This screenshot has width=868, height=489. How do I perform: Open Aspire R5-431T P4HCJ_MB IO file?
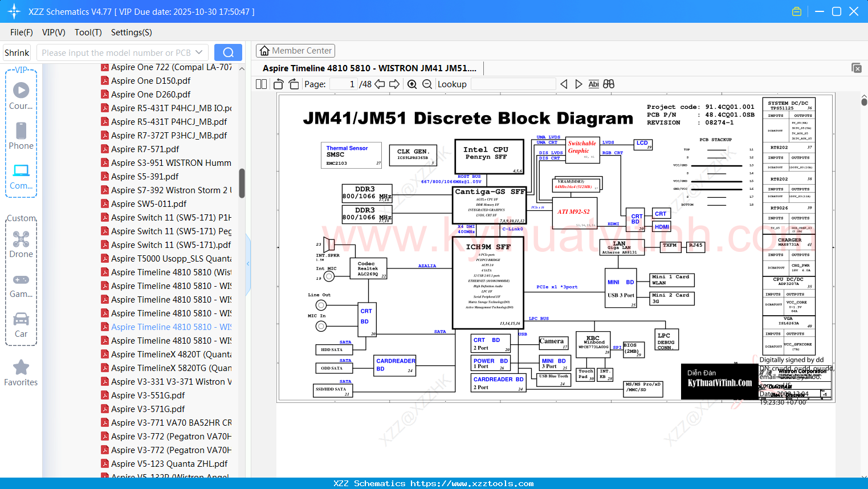point(172,108)
